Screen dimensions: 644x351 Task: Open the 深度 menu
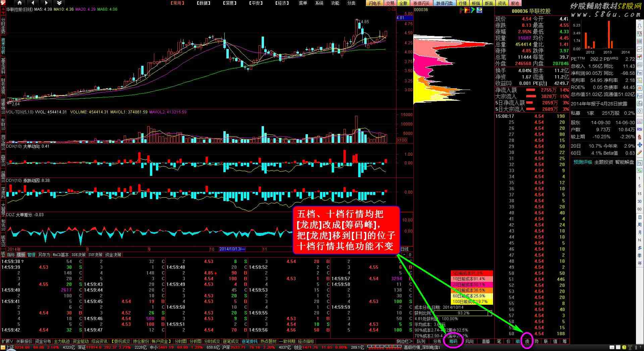(x=230, y=3)
